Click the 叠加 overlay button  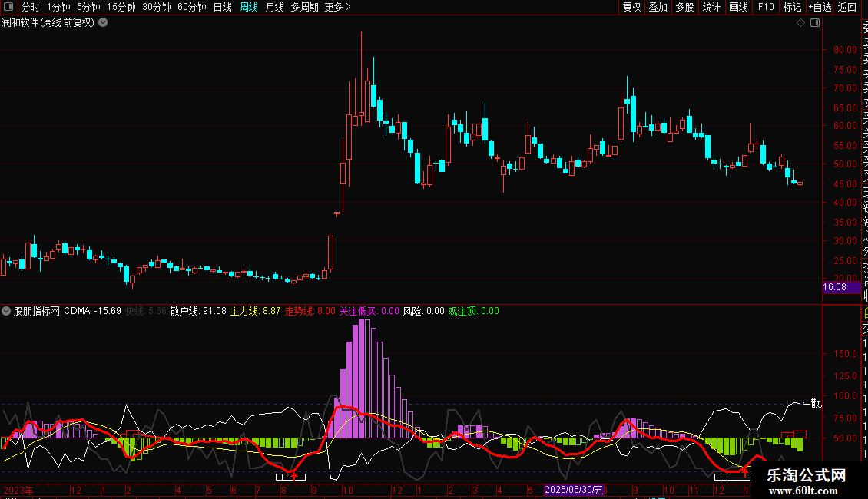point(658,7)
